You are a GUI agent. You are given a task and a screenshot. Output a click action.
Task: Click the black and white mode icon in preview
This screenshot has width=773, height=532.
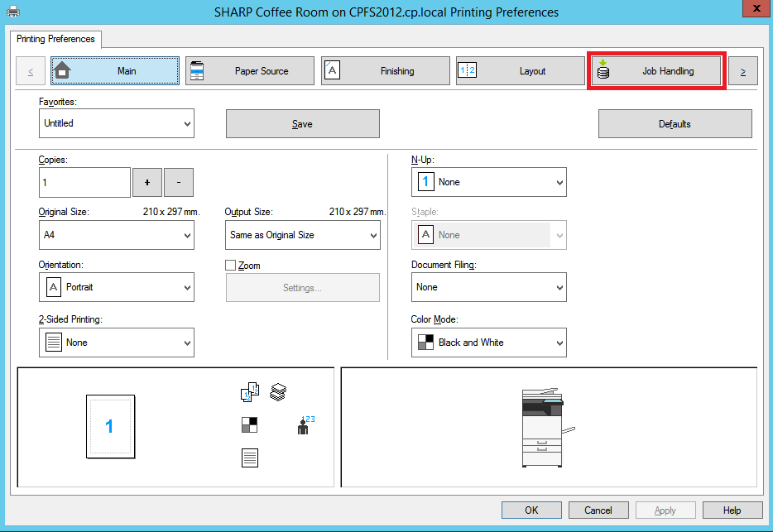click(x=249, y=424)
